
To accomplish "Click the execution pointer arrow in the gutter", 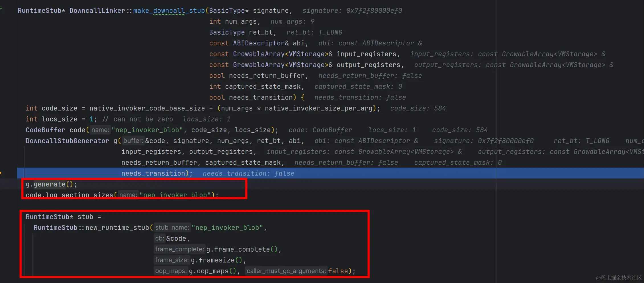I will pyautogui.click(x=1, y=173).
